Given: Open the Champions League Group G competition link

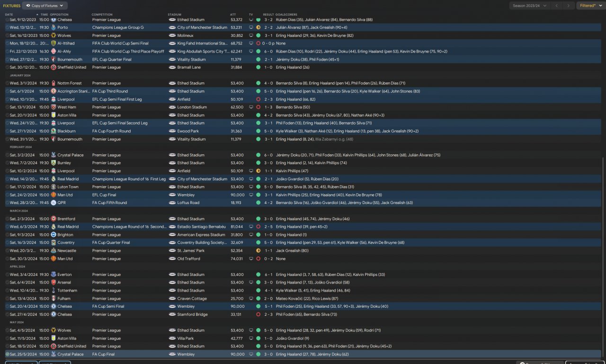Looking at the screenshot, I should [x=118, y=27].
